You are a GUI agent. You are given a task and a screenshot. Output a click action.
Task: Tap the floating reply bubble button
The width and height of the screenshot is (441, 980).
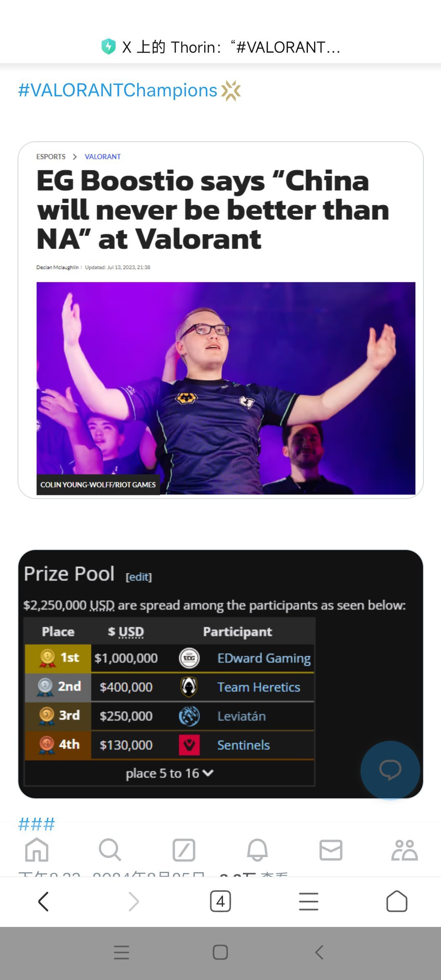tap(390, 770)
